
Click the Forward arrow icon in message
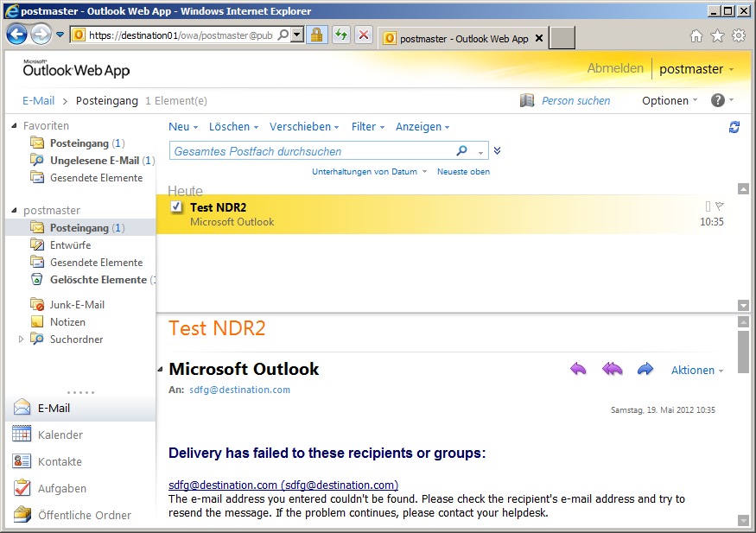coord(645,370)
